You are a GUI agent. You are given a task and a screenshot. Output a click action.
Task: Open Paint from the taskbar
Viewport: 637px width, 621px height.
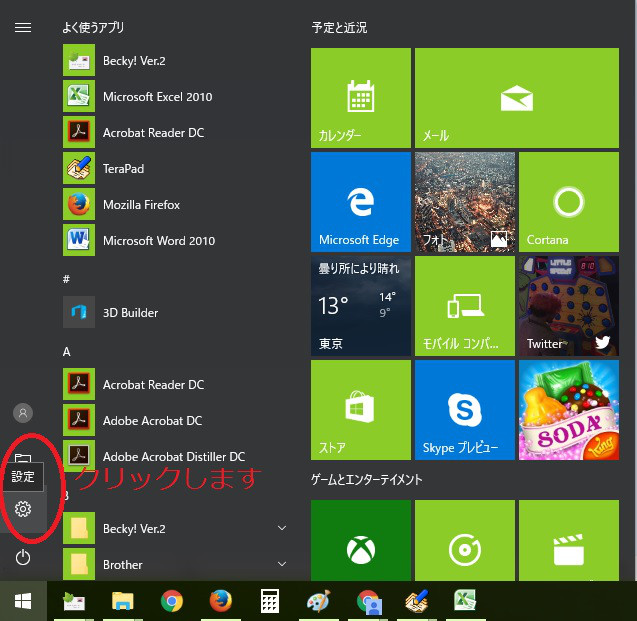pyautogui.click(x=319, y=601)
